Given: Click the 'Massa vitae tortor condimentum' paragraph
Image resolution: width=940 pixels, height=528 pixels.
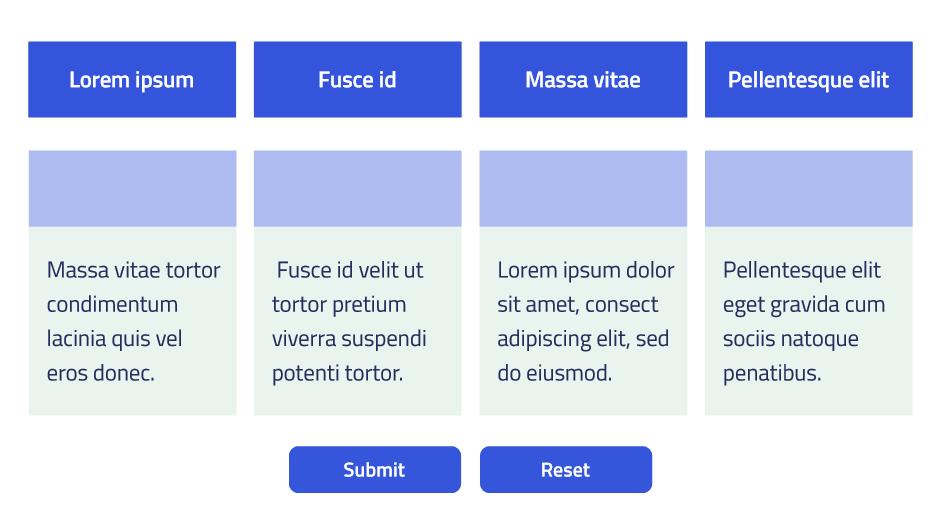Looking at the screenshot, I should pyautogui.click(x=132, y=321).
